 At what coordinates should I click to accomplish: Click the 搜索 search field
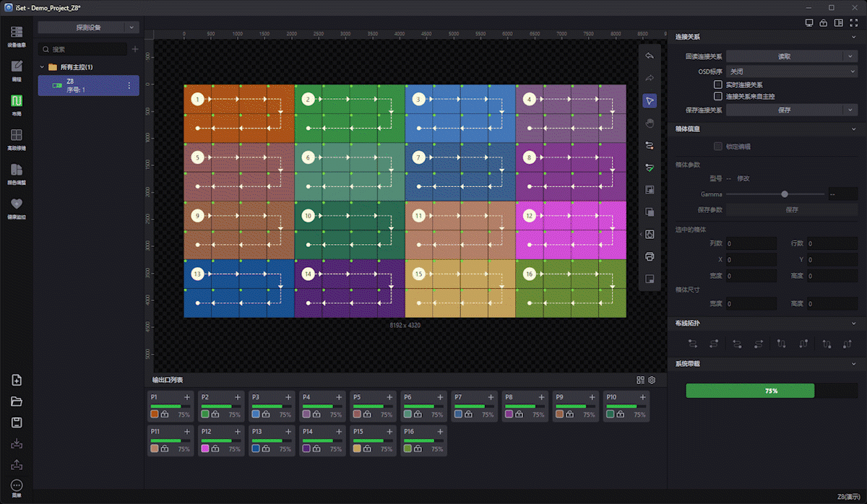pos(87,49)
